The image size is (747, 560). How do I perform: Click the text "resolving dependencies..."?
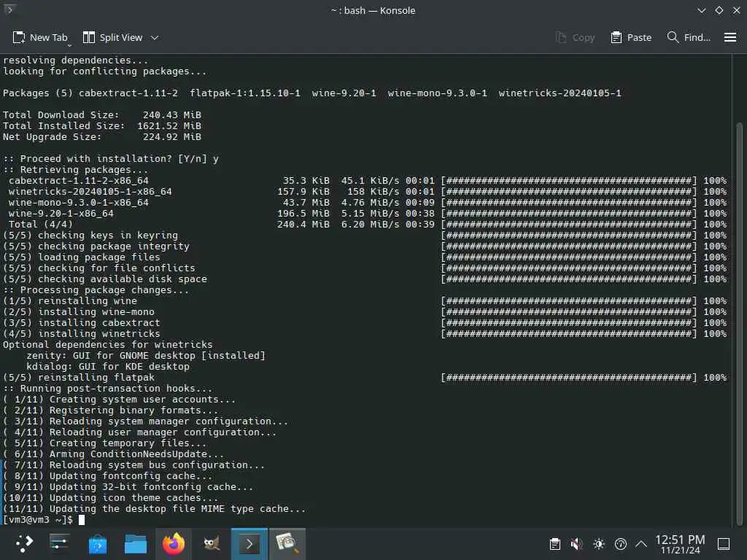[75, 60]
